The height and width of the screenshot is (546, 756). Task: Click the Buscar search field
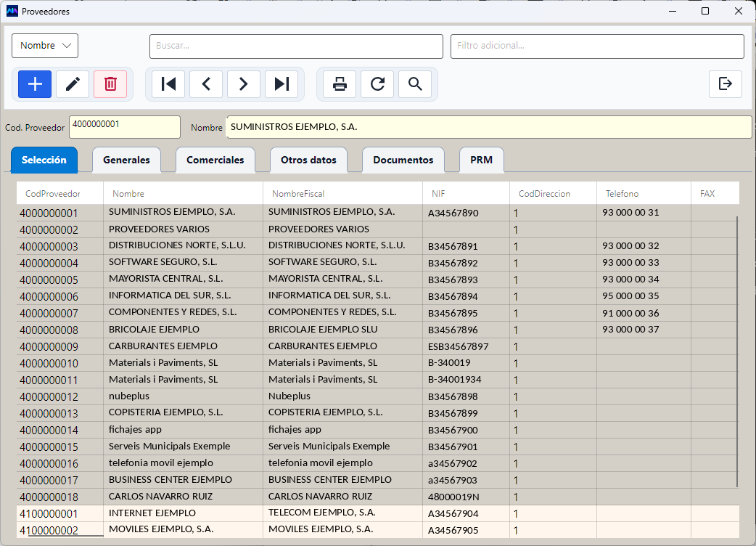click(x=296, y=46)
